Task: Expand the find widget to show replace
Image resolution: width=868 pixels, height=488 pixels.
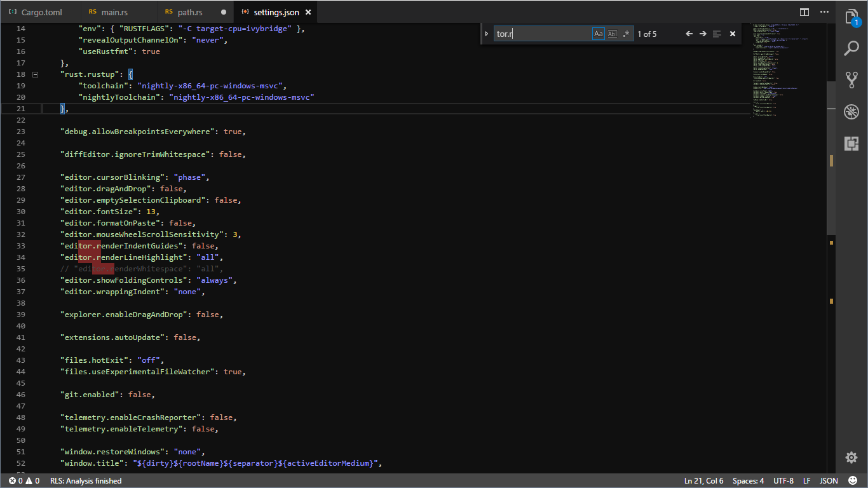Action: click(x=487, y=33)
